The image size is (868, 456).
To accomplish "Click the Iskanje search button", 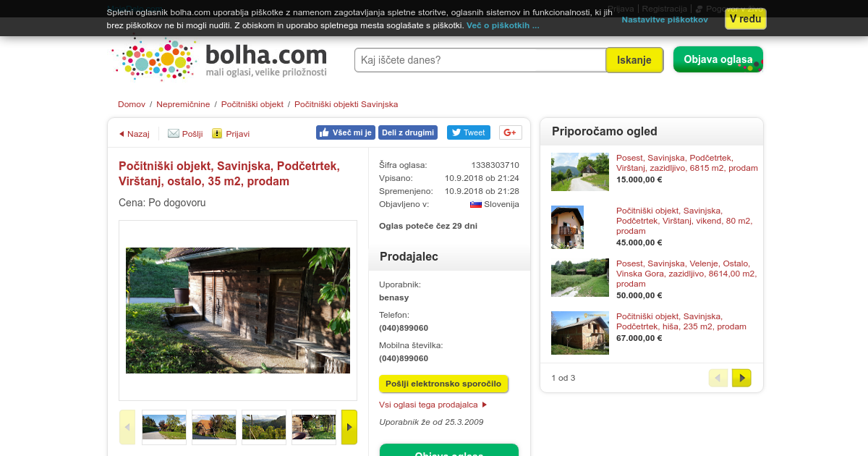I will (634, 60).
